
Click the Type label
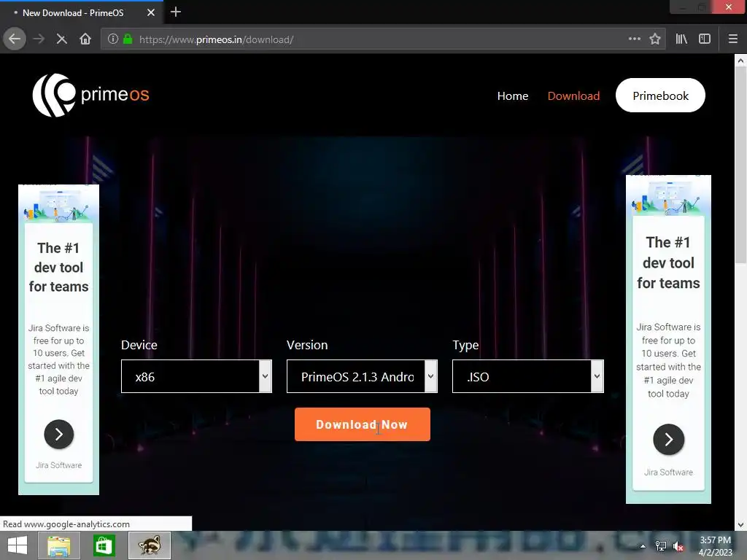[x=465, y=345]
